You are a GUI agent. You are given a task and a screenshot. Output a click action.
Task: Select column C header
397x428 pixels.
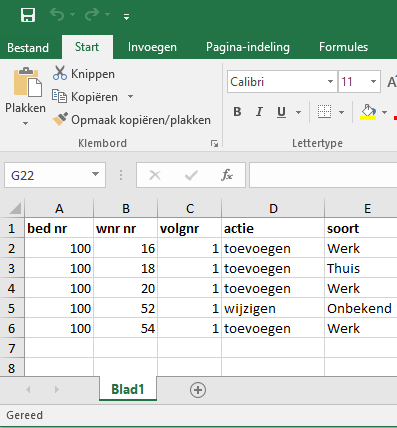[x=190, y=208]
